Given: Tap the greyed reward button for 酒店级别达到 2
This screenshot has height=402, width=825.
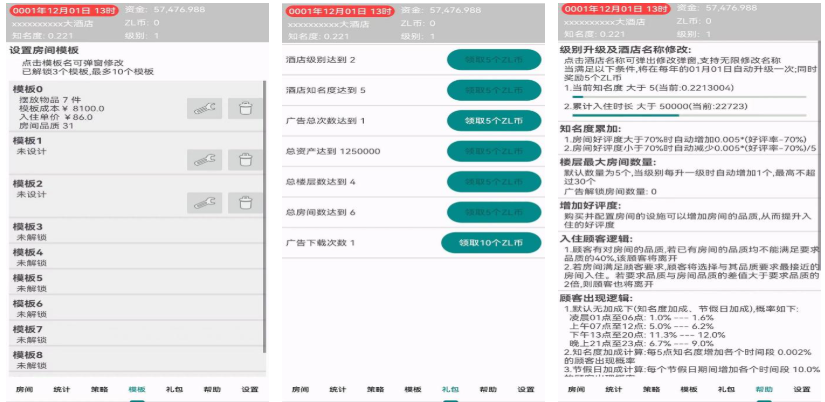Looking at the screenshot, I should pos(493,60).
